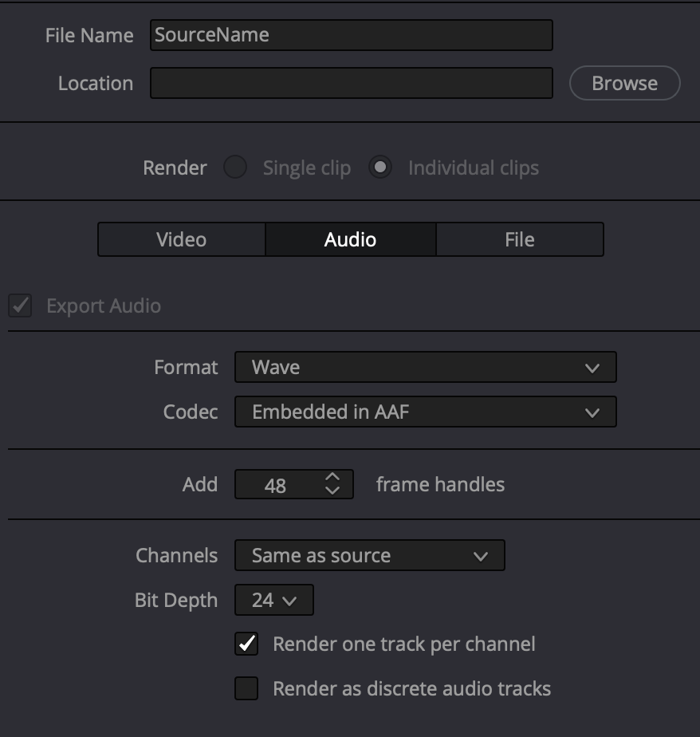Decrease frame handles with down arrow
This screenshot has height=737, width=700.
pos(332,491)
